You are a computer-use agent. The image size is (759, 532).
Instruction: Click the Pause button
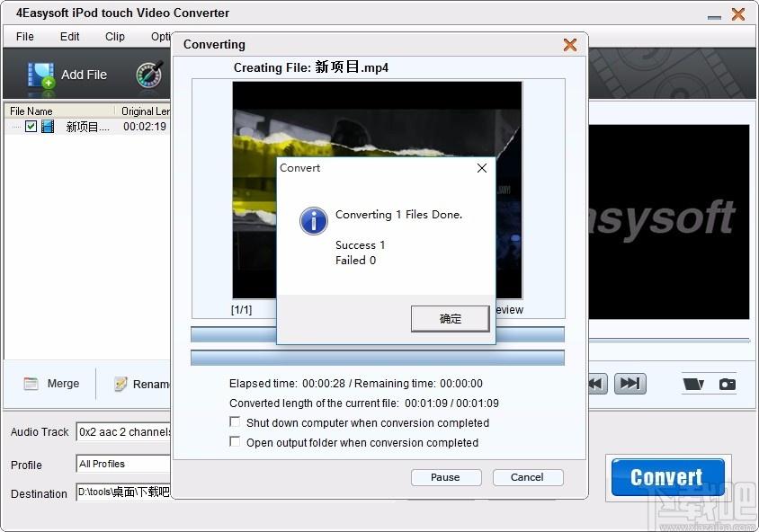446,477
